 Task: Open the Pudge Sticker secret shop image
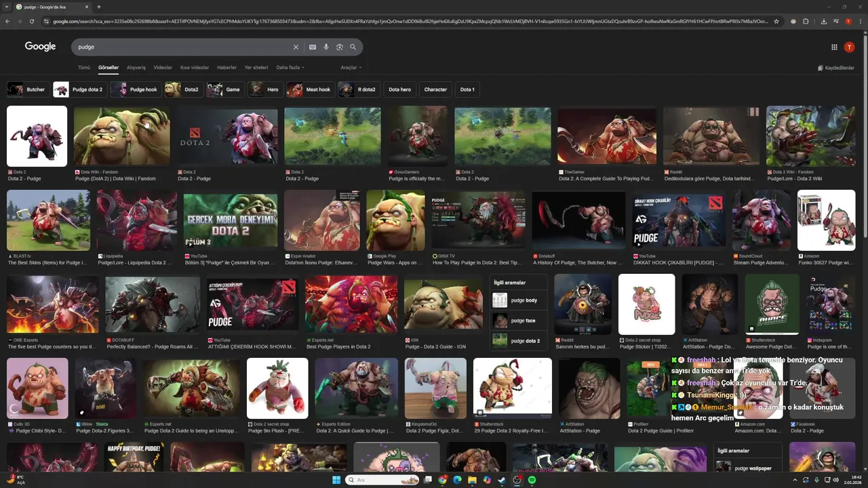click(x=646, y=304)
